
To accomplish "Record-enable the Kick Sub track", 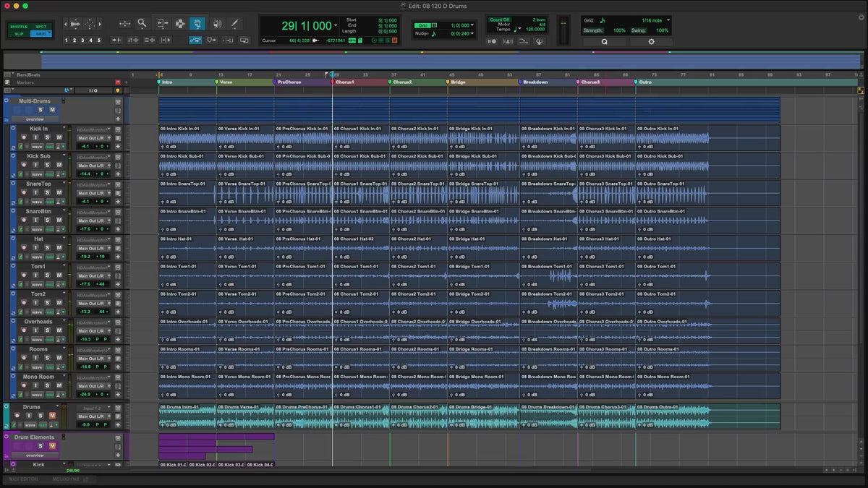I will point(24,165).
